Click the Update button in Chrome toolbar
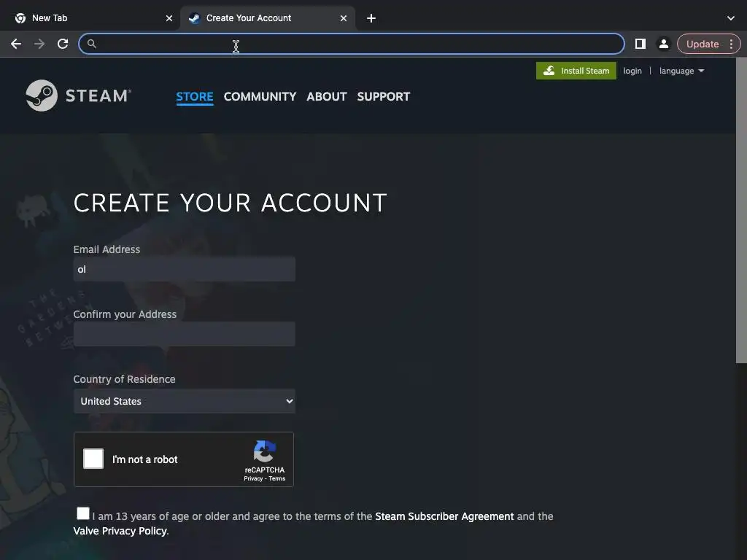 point(703,44)
